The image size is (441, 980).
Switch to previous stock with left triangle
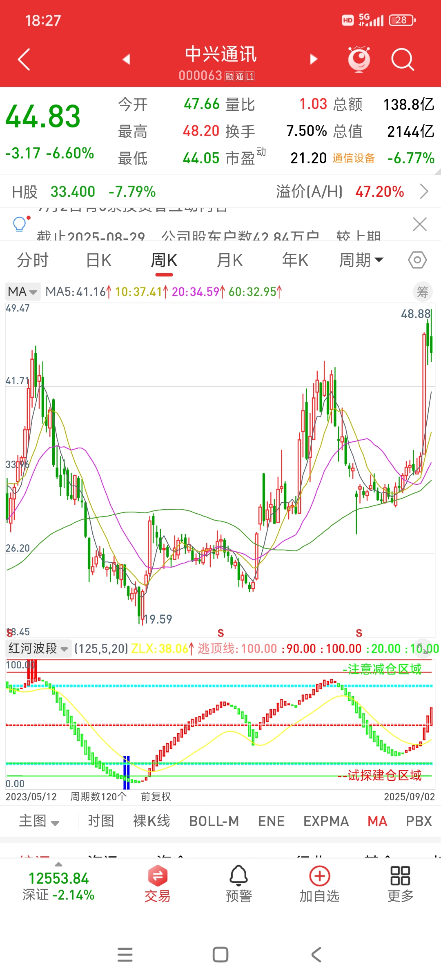coord(126,59)
